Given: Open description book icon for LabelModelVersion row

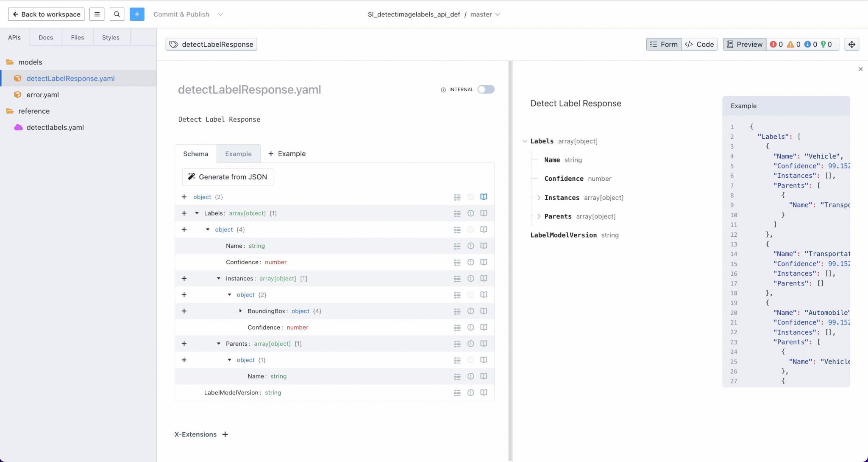Looking at the screenshot, I should pos(484,393).
